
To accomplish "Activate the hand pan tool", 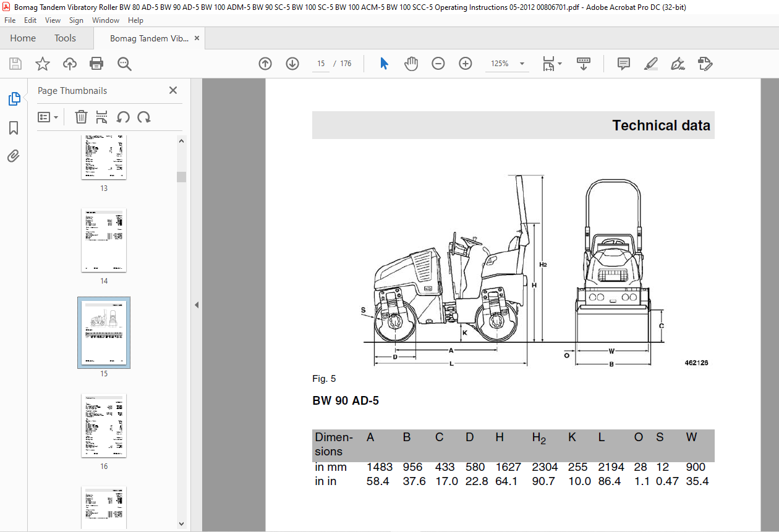I will [411, 64].
